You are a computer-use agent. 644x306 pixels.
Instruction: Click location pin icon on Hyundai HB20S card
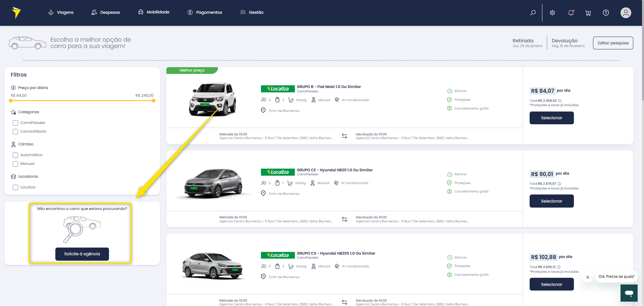[x=263, y=276]
